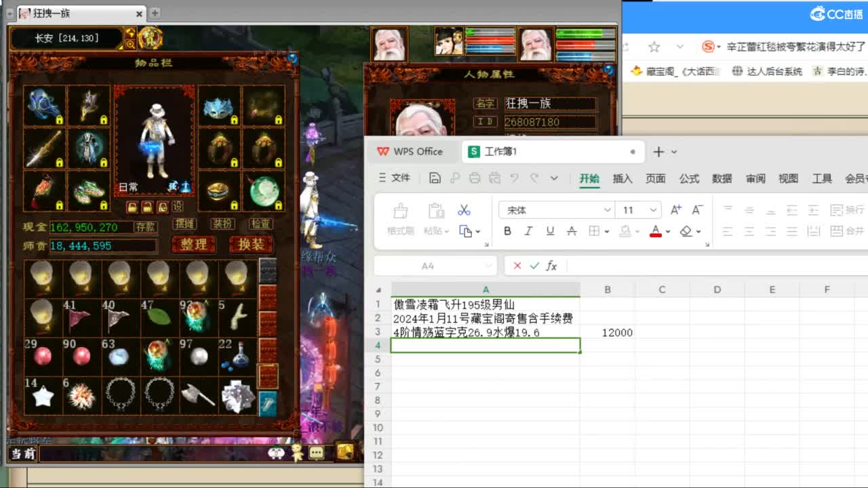The width and height of the screenshot is (868, 488).
Task: Open the font name 宋体 dropdown
Action: 608,210
